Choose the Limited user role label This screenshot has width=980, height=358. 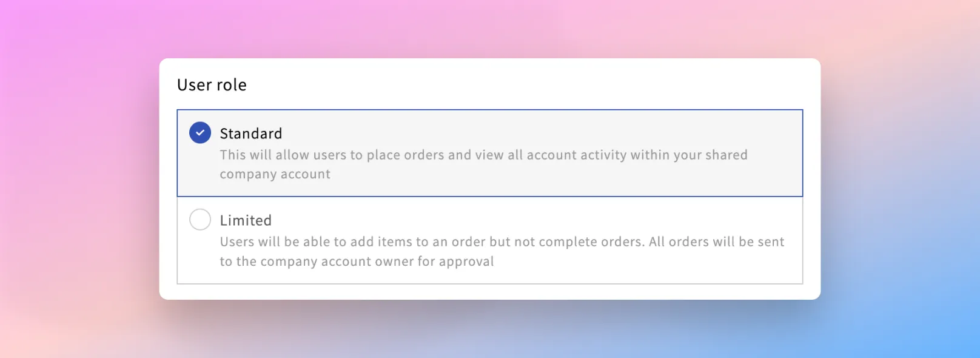point(246,220)
